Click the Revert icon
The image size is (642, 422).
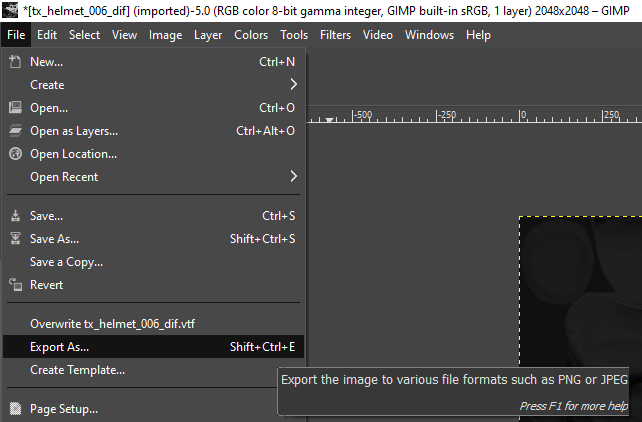click(15, 285)
